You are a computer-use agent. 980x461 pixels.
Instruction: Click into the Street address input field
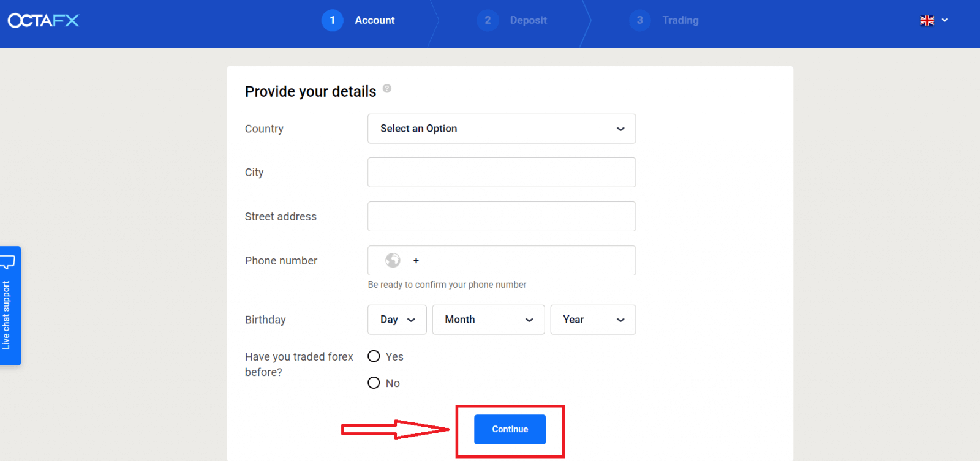click(502, 216)
